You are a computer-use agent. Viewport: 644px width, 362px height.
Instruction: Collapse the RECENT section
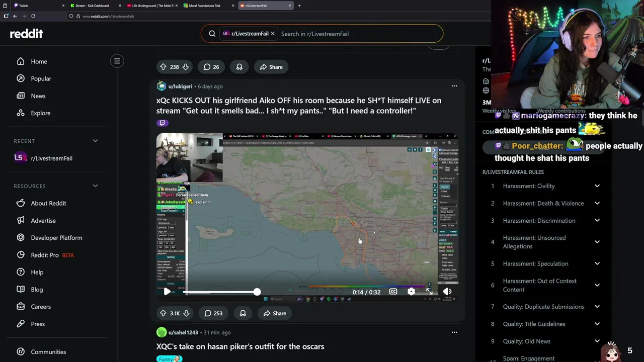[95, 141]
